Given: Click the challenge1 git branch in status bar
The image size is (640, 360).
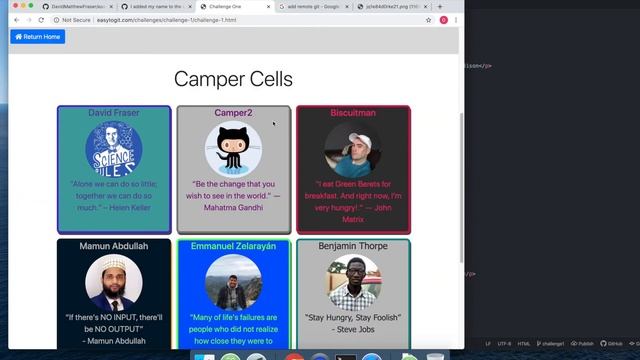Looking at the screenshot, I should [x=550, y=344].
